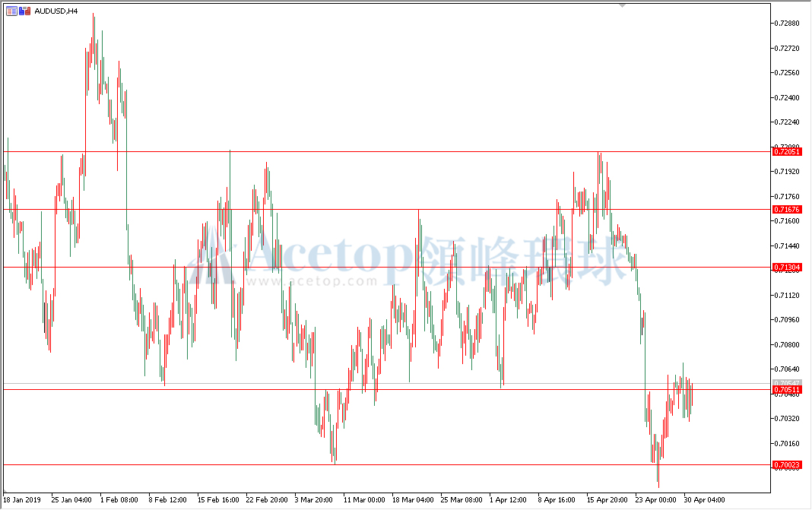Click the 0.72400 price scale value

(787, 97)
